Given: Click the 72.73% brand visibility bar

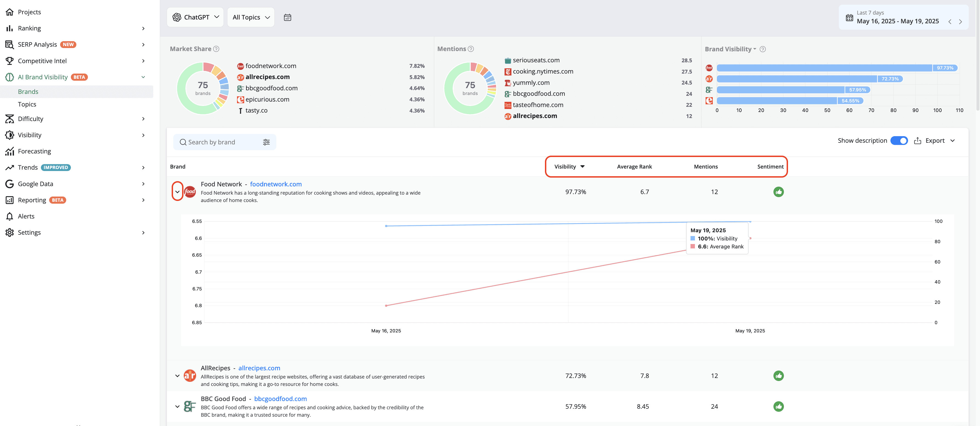Looking at the screenshot, I should click(x=809, y=79).
